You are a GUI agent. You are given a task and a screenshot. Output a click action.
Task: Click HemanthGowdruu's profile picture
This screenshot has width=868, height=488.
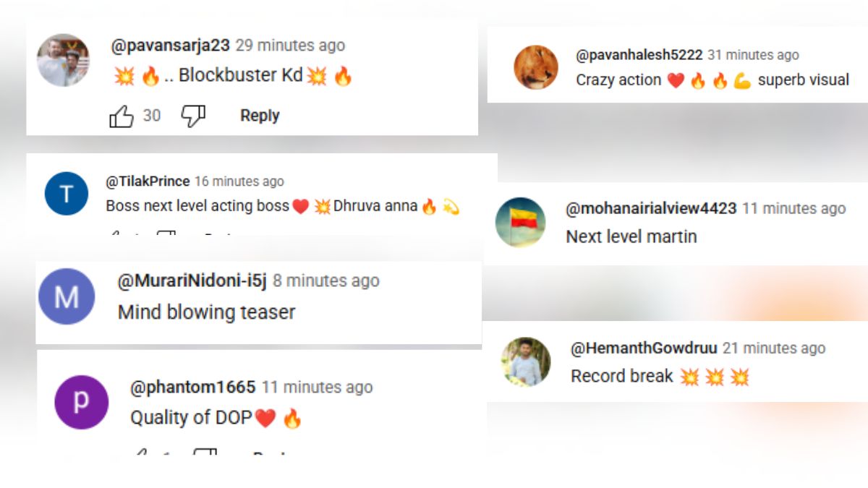pyautogui.click(x=526, y=361)
